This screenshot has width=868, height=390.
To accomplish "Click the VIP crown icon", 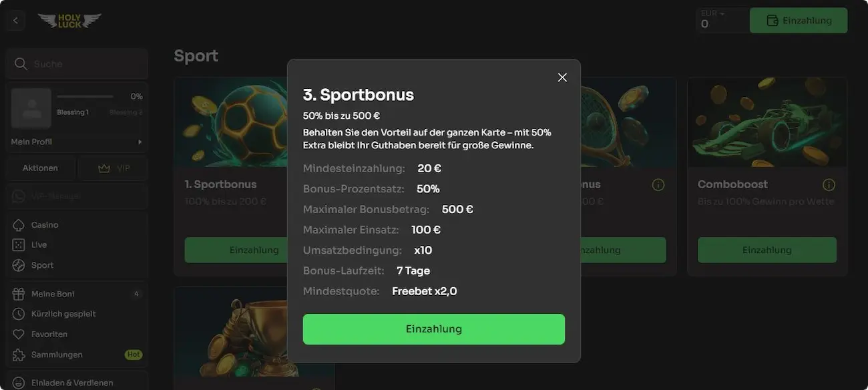I will tap(104, 168).
